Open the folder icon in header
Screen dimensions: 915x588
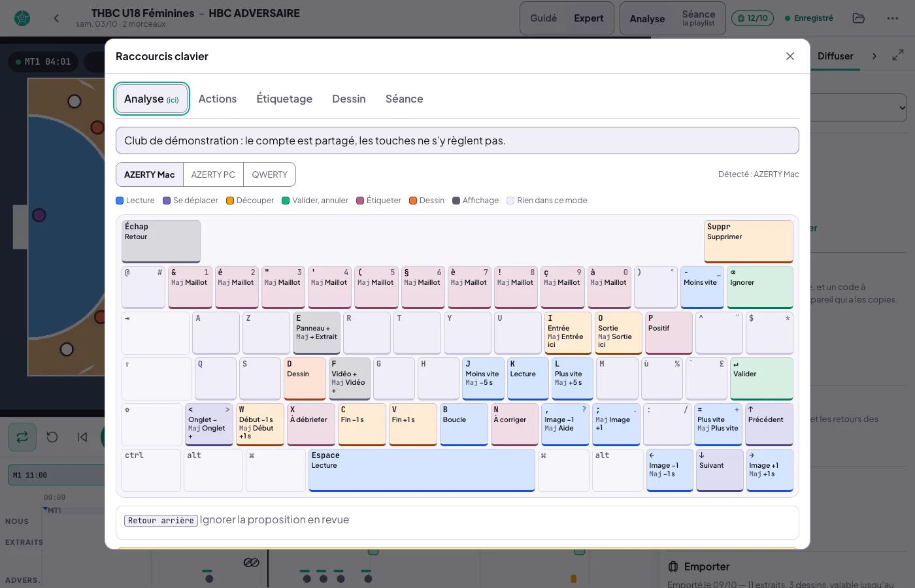(859, 18)
